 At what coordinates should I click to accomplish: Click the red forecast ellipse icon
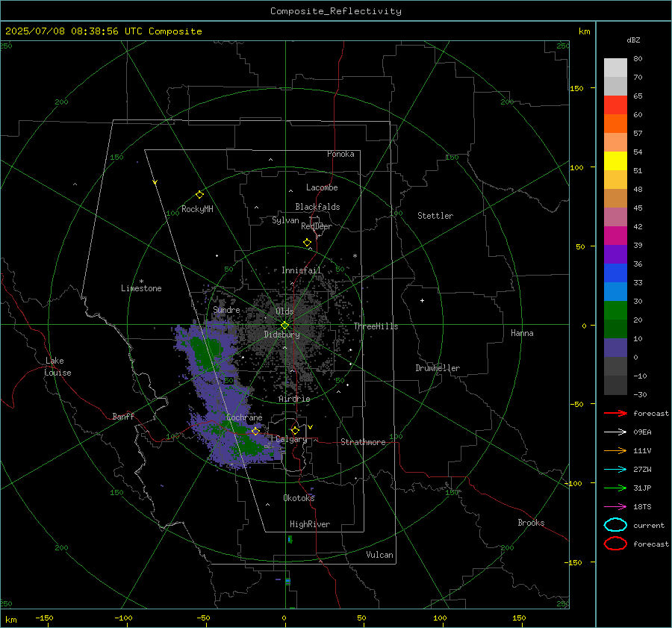click(615, 544)
